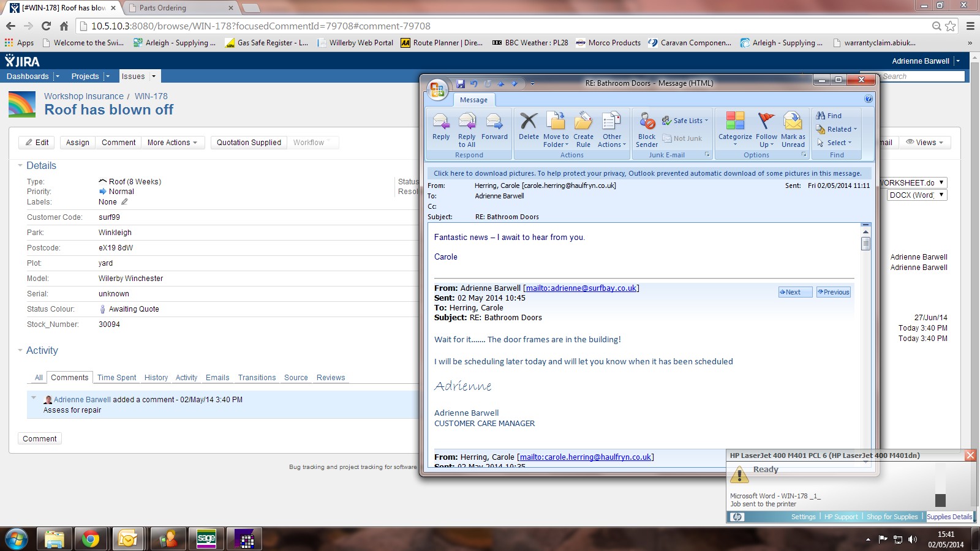Open the Move to Folder icon
The image size is (980, 551).
click(x=556, y=129)
